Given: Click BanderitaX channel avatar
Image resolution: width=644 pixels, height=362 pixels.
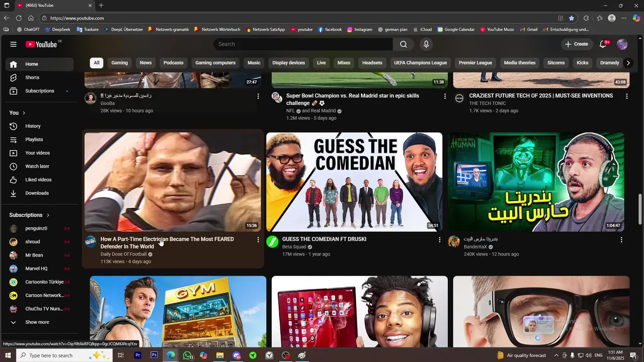Looking at the screenshot, I should click(454, 242).
